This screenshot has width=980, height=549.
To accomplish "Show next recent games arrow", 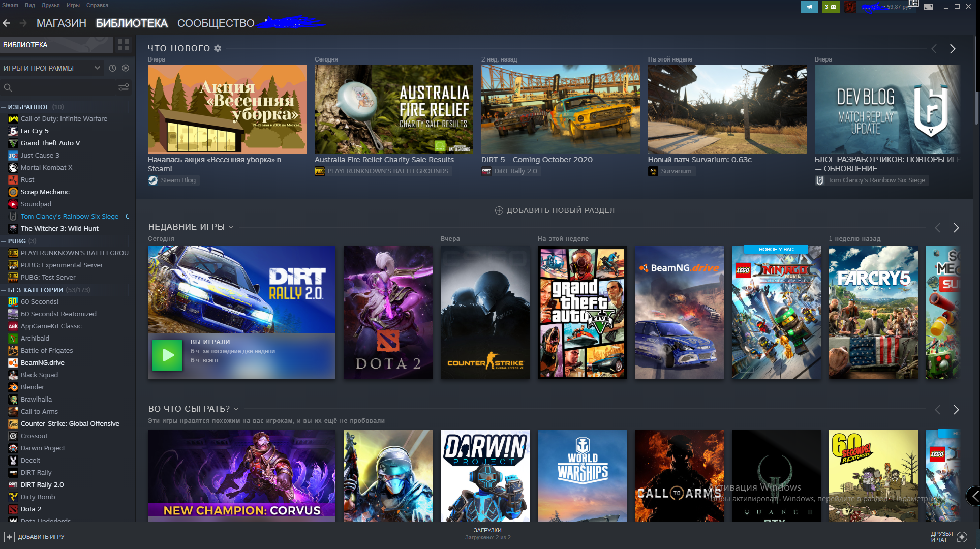I will 956,228.
